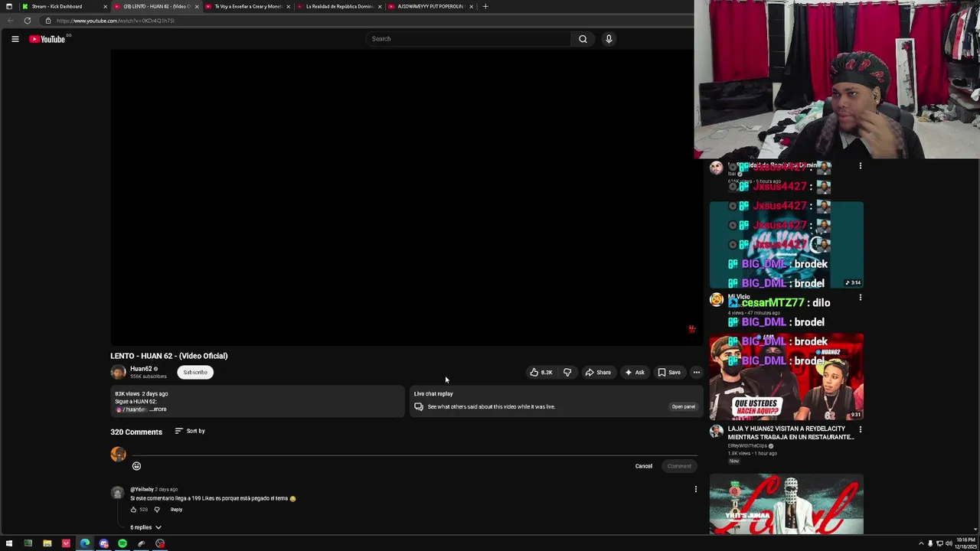Switch to La Realidad de República tab
Image resolution: width=980 pixels, height=551 pixels.
(338, 6)
